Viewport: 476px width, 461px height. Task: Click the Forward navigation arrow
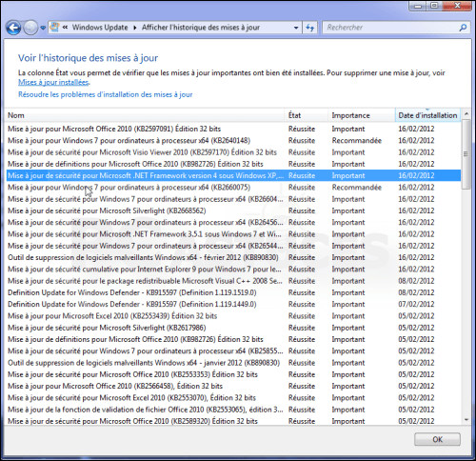(30, 28)
